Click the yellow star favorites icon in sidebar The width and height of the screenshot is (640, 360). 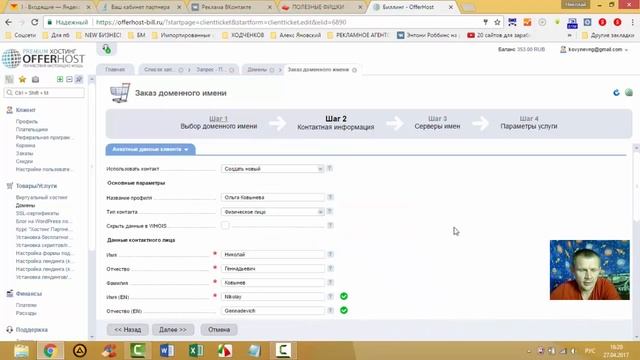22,79
